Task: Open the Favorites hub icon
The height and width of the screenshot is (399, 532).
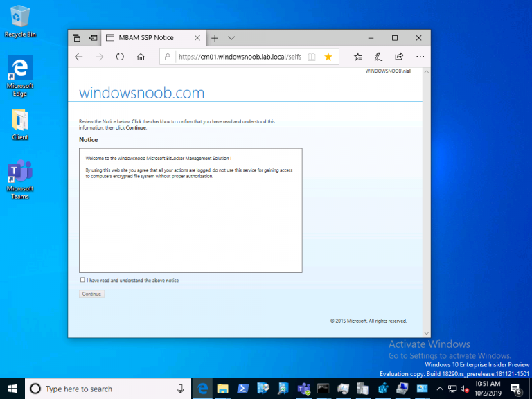Action: click(358, 57)
